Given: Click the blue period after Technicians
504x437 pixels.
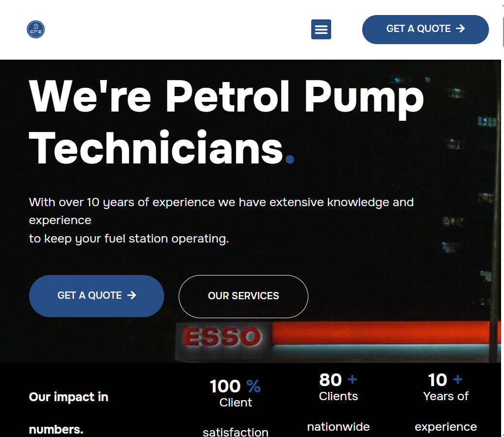Looking at the screenshot, I should 290,159.
